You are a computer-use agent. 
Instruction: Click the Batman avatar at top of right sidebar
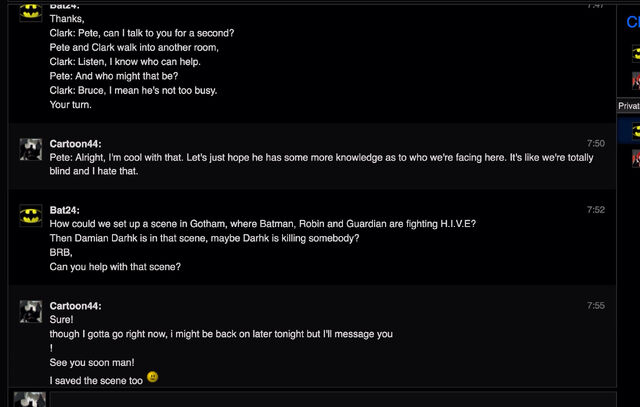(x=636, y=53)
